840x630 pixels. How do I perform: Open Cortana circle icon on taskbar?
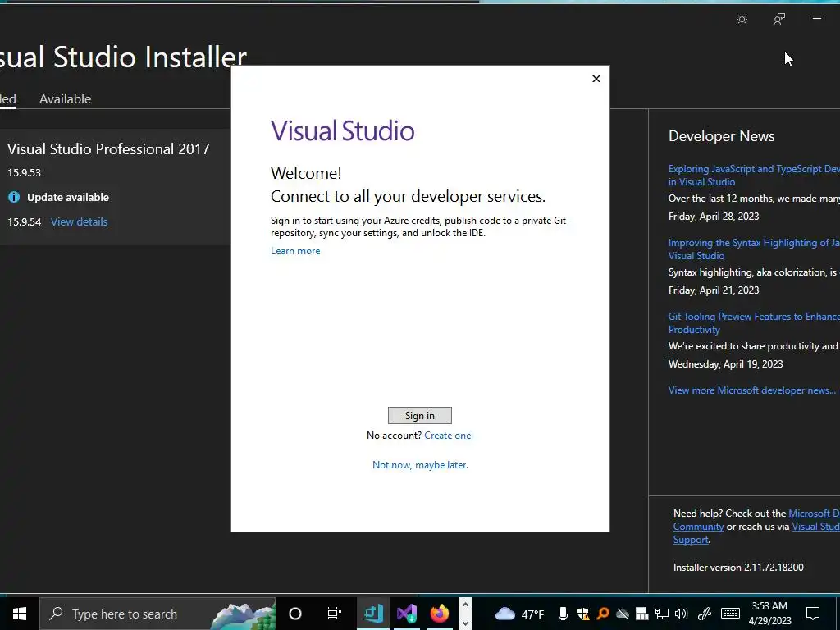295,614
